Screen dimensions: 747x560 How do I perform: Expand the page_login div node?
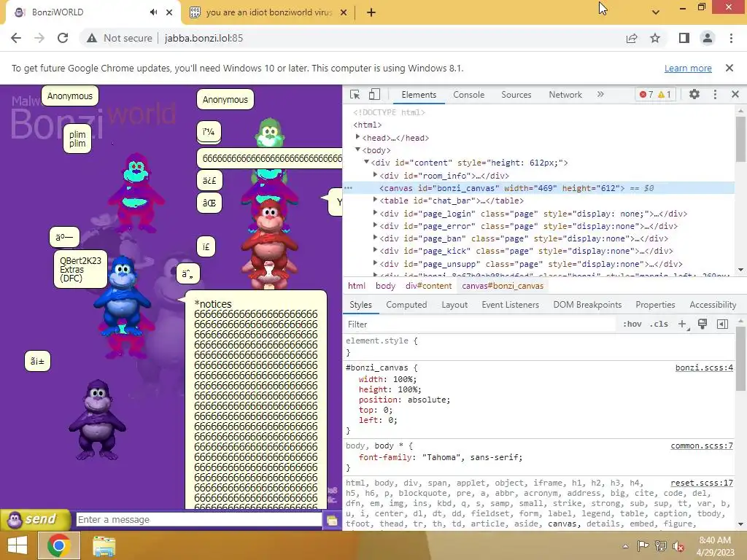coord(375,213)
